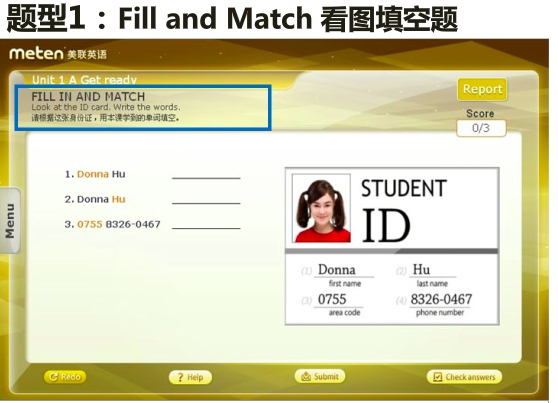Click the 'Unit 1 A Get ready' tab title
The image size is (558, 403).
point(84,80)
